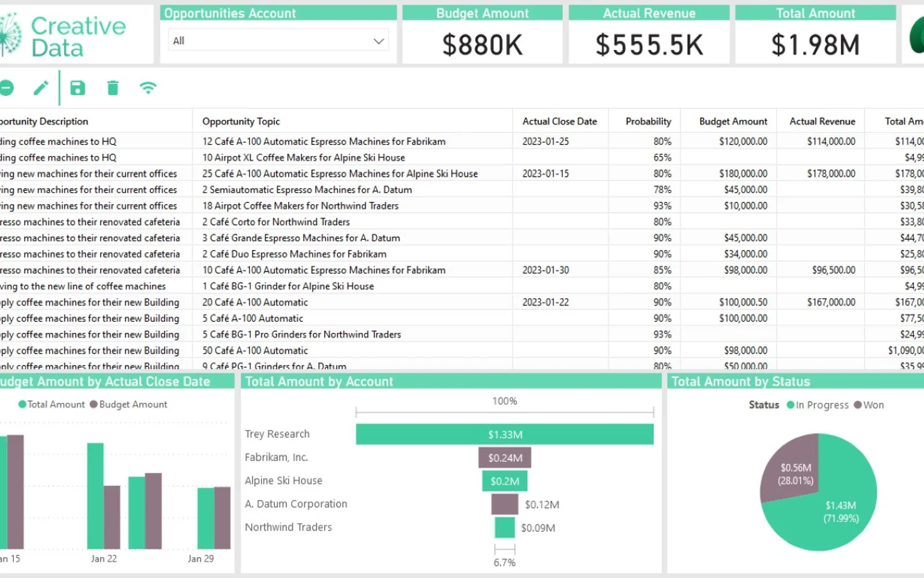The height and width of the screenshot is (578, 924).
Task: Select the Alpine Ski House $0.2M bar
Action: (505, 481)
